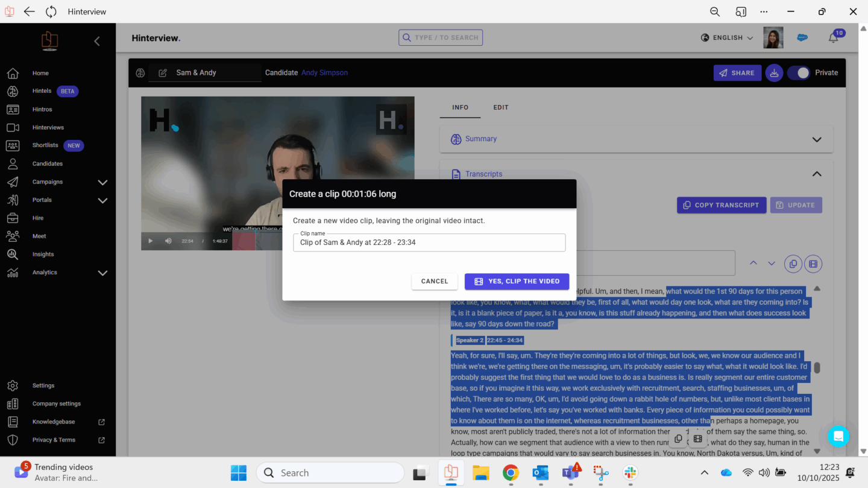Open the notifications bell

(833, 38)
